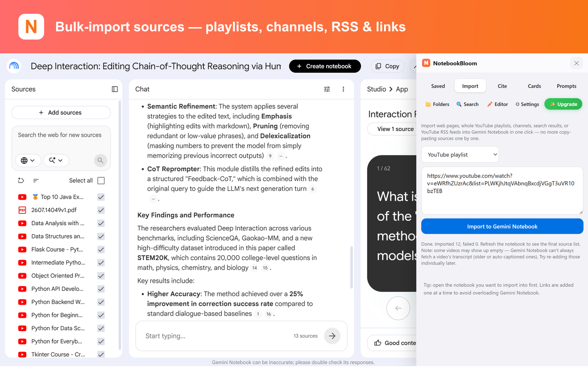Click YouTube icon beside Tkinter Course
The image size is (588, 368).
pos(22,355)
